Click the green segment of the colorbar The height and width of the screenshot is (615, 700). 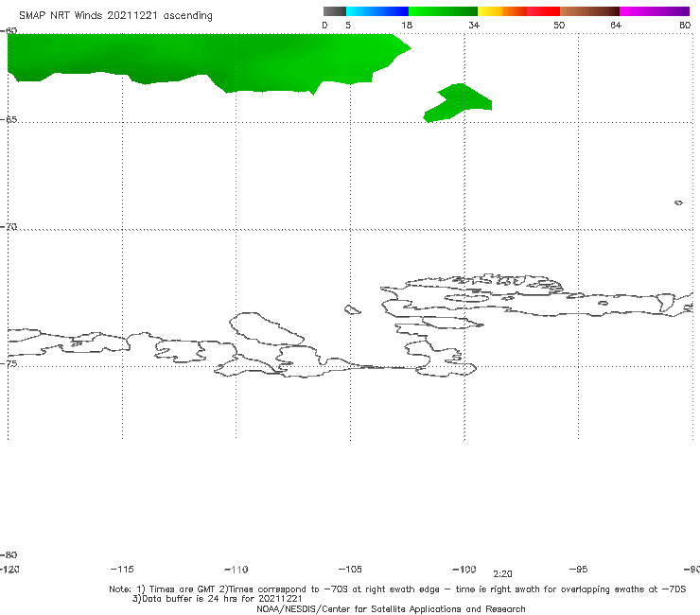(x=443, y=11)
